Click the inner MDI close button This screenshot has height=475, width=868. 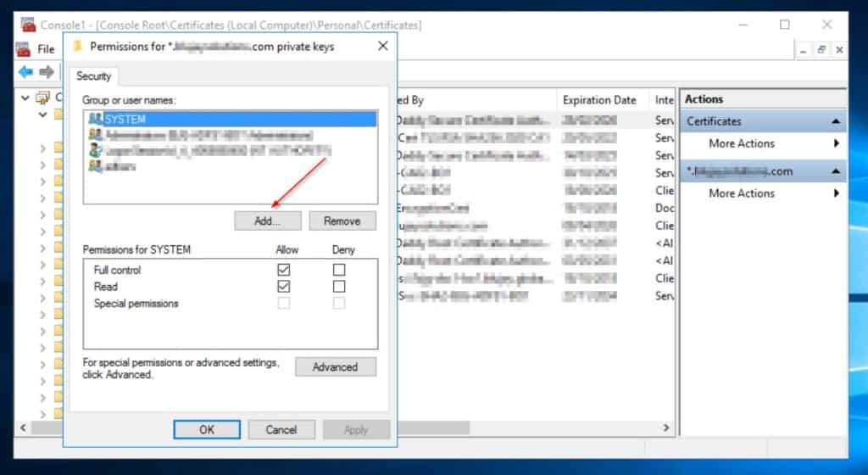coord(839,50)
